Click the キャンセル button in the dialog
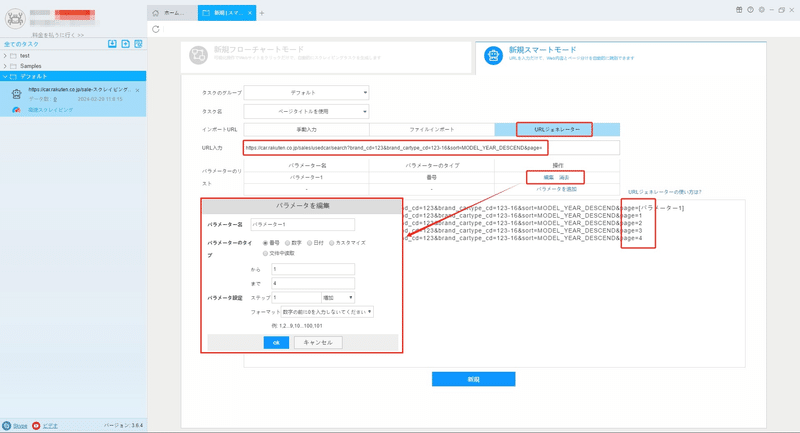The image size is (800, 433). coord(318,343)
